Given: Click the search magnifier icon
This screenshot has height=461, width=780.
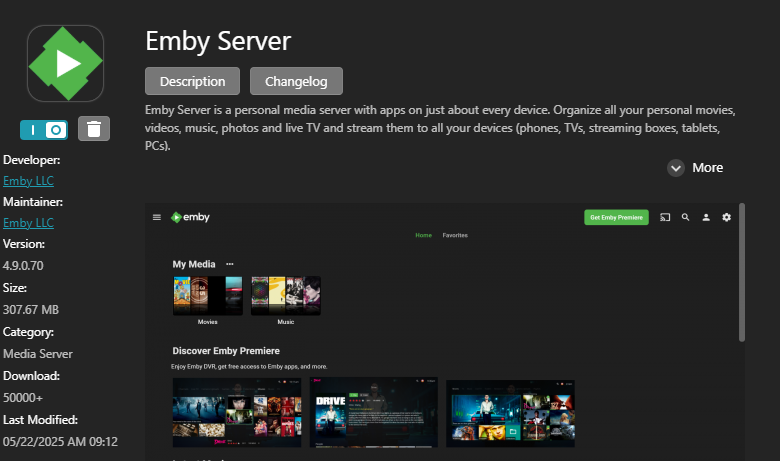Looking at the screenshot, I should (x=685, y=217).
